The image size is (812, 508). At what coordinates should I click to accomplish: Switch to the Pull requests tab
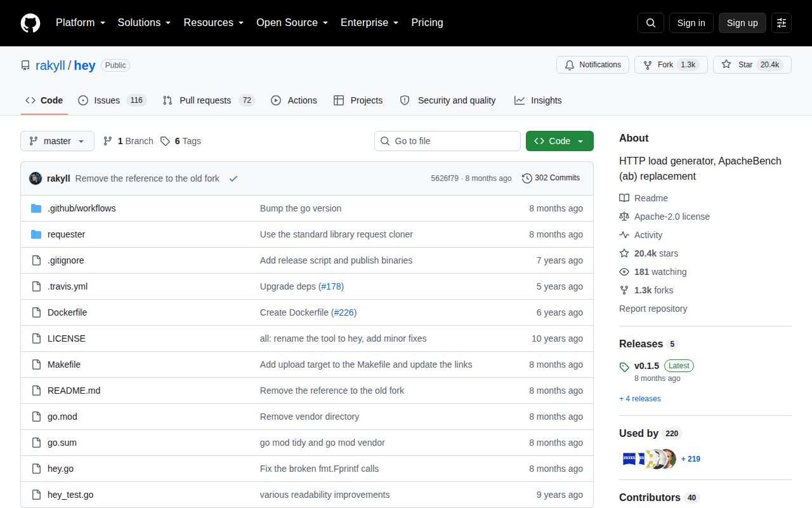pyautogui.click(x=209, y=100)
